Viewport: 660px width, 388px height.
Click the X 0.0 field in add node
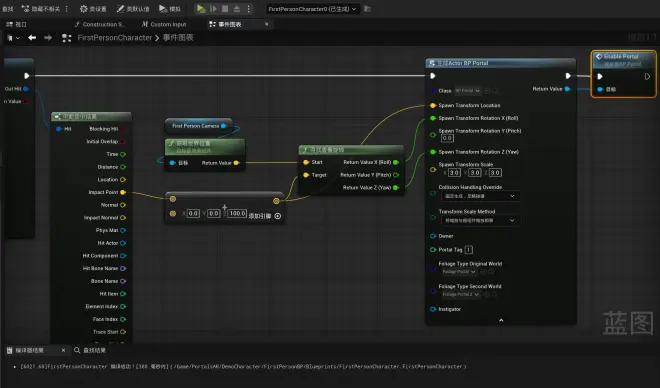click(193, 214)
